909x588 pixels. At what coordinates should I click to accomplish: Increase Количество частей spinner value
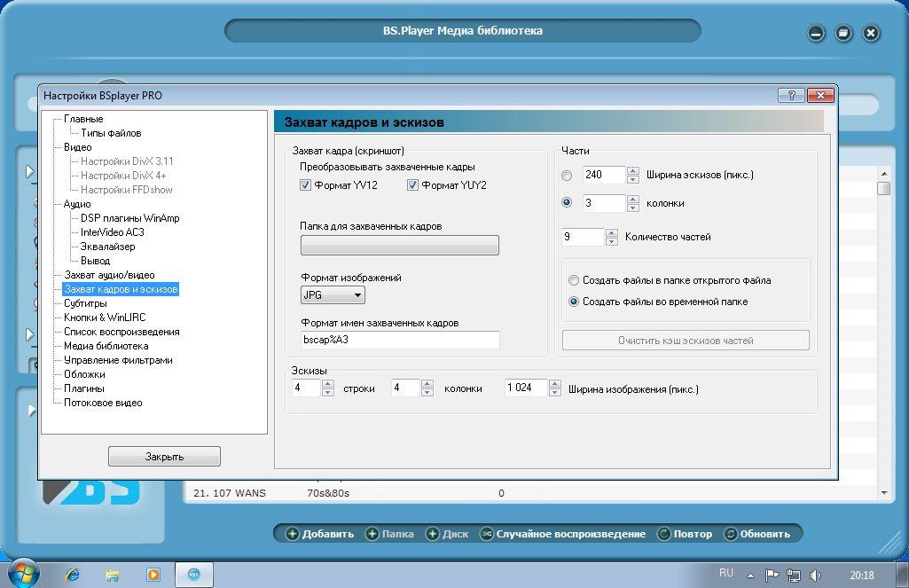tap(612, 233)
